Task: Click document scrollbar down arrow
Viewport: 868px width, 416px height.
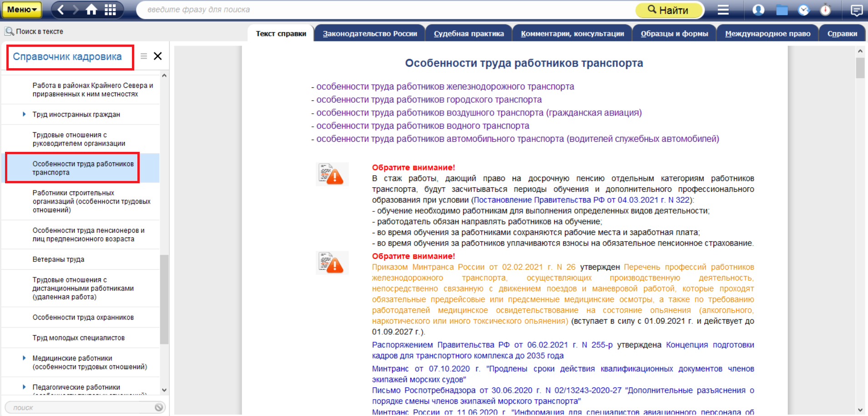Action: 860,410
